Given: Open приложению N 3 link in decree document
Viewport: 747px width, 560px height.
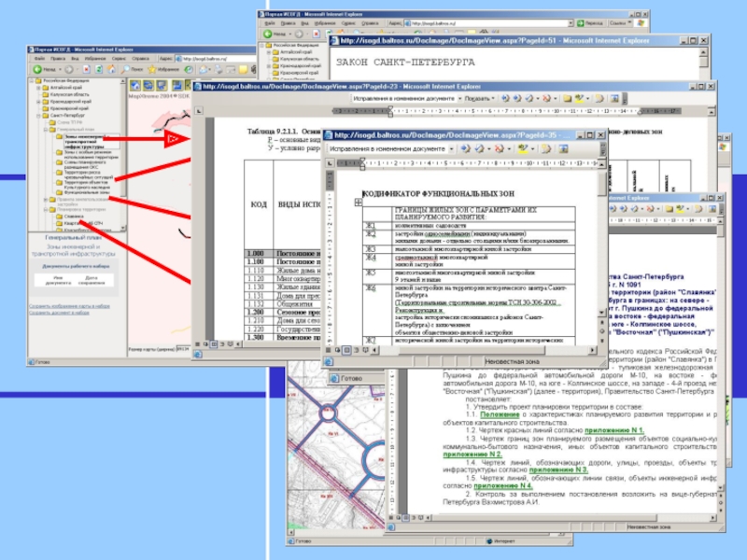Looking at the screenshot, I should 558,469.
